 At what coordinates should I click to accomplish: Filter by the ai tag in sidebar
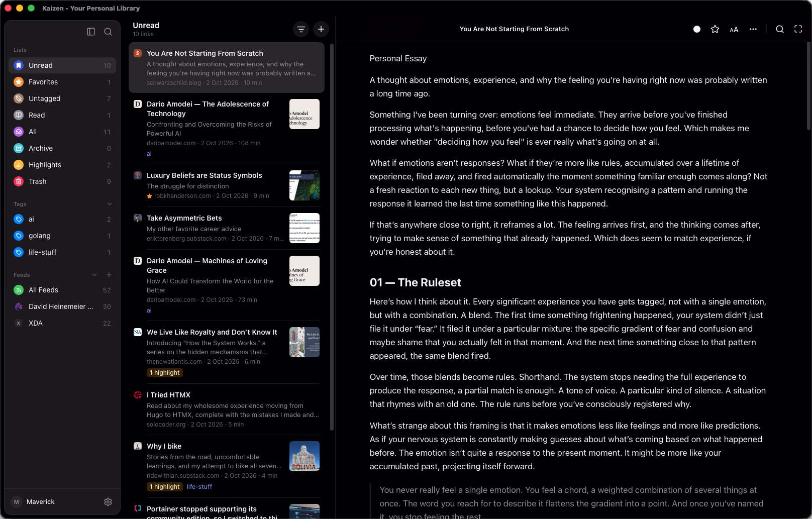pos(62,219)
